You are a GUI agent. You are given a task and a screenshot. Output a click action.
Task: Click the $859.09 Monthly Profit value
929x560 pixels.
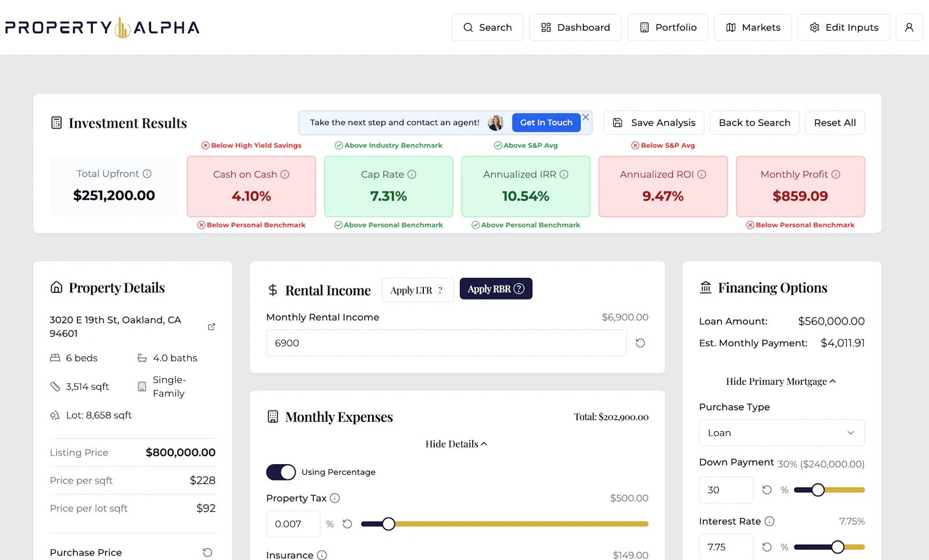(800, 196)
